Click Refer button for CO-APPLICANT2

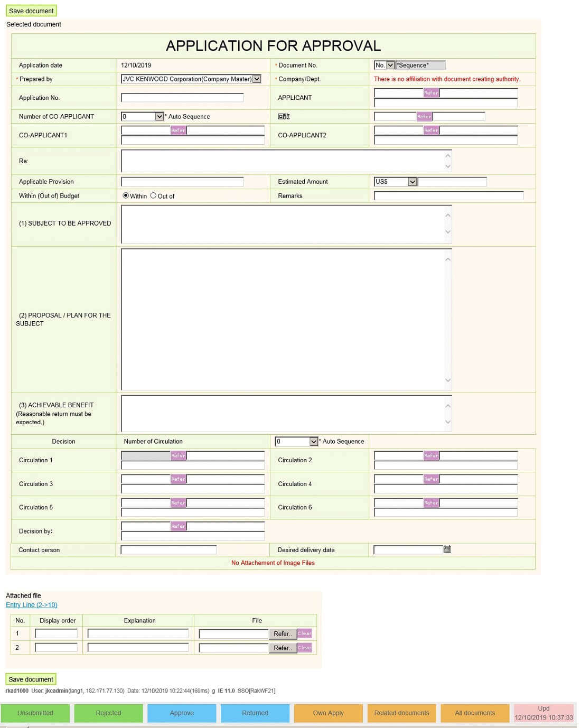click(431, 130)
